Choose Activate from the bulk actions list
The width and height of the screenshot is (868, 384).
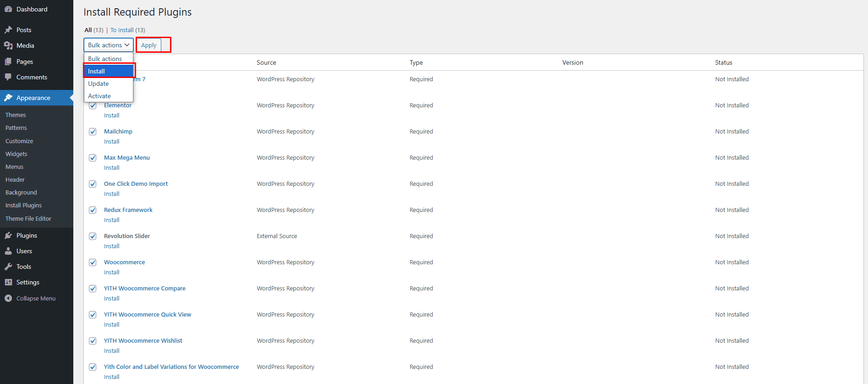pyautogui.click(x=109, y=96)
